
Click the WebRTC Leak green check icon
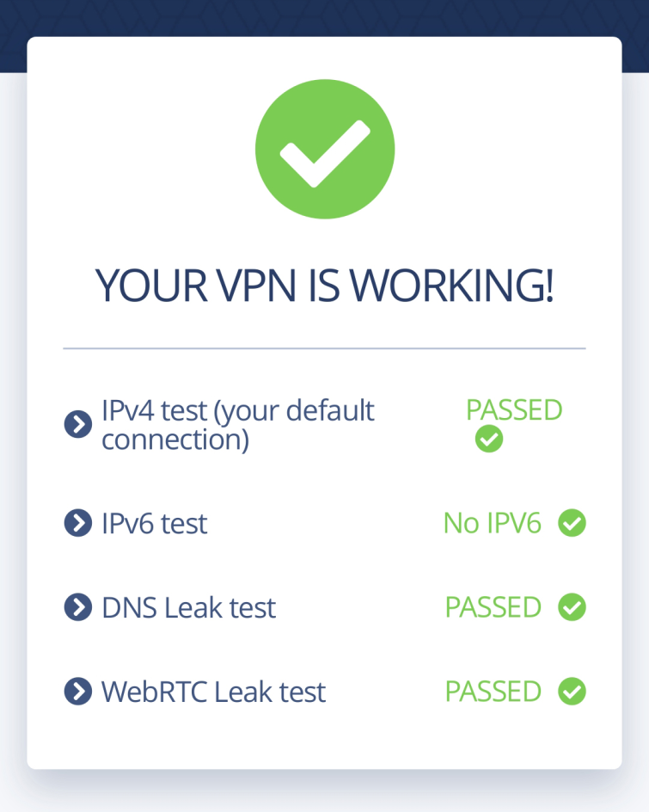572,692
